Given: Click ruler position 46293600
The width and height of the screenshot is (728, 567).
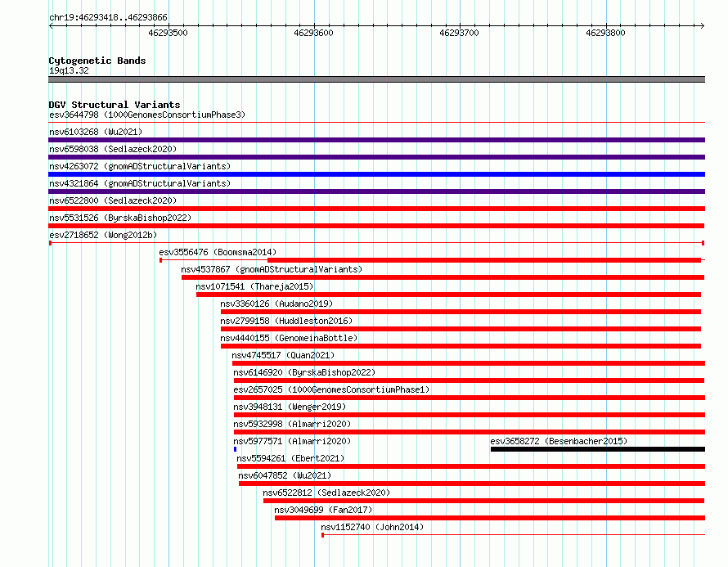Looking at the screenshot, I should coord(314,33).
